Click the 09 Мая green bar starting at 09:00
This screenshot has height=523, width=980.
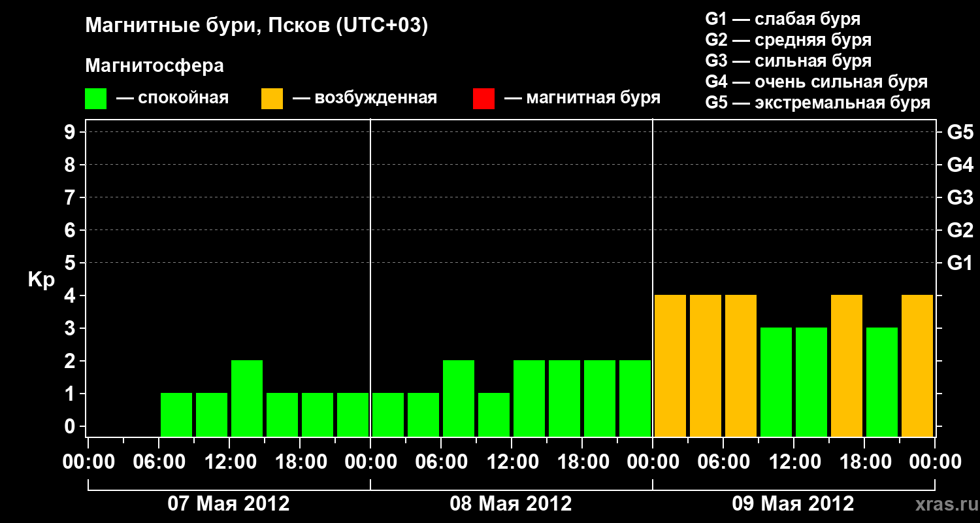pyautogui.click(x=776, y=382)
